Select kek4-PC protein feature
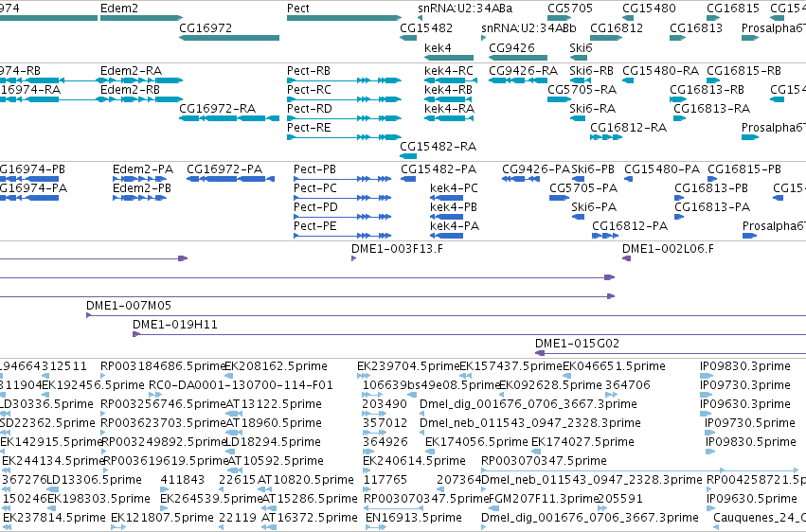Image resolution: width=806 pixels, height=532 pixels. click(x=447, y=198)
